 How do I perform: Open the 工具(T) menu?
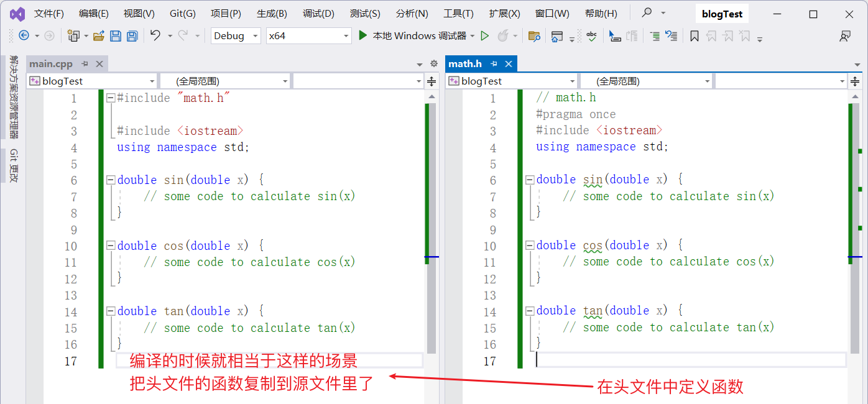[458, 13]
